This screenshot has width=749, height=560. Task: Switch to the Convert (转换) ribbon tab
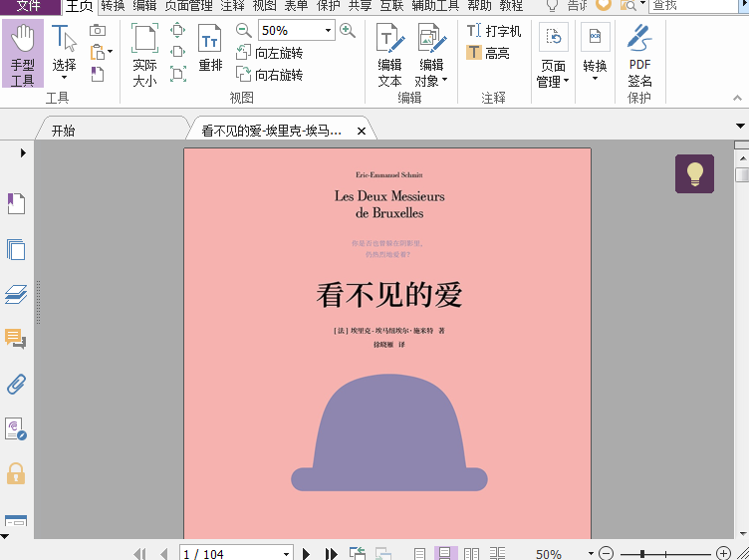[113, 6]
